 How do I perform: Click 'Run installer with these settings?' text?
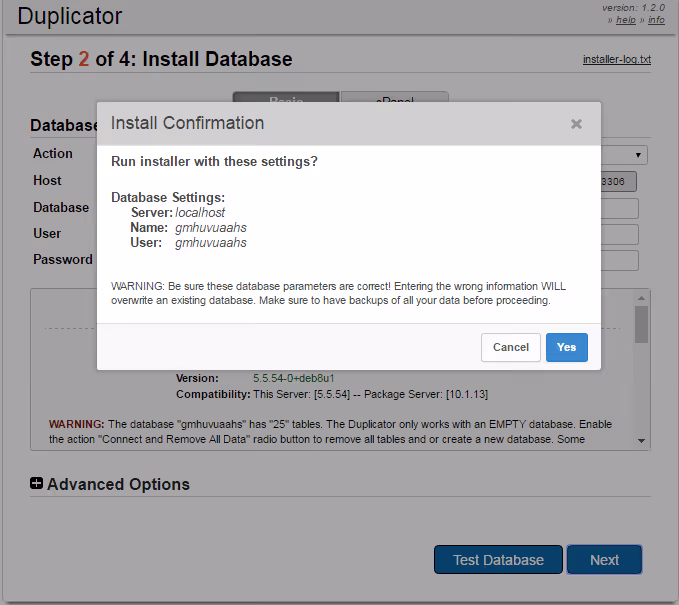point(214,162)
